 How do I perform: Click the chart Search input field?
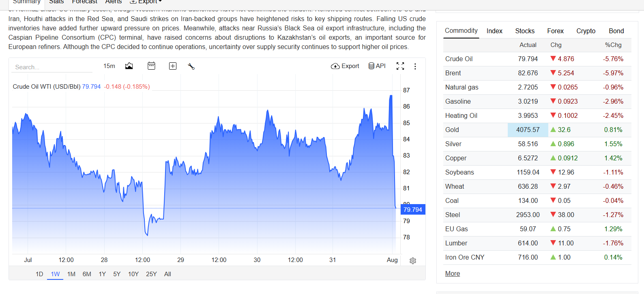(x=53, y=67)
